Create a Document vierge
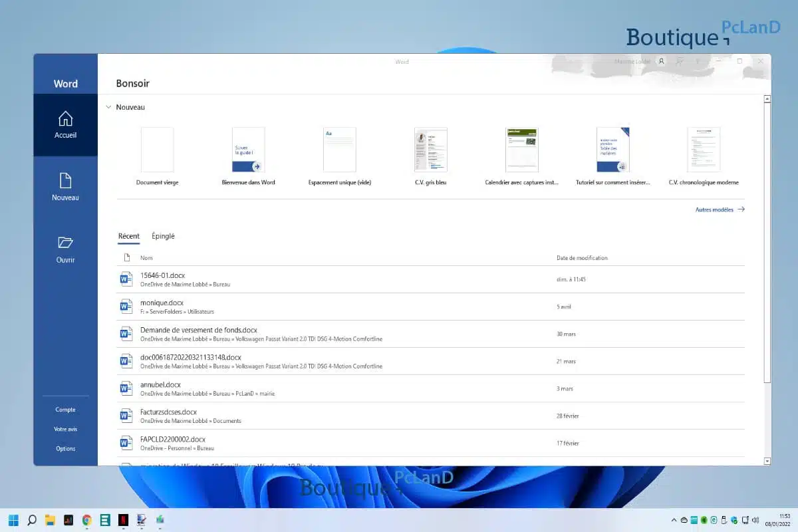Image resolution: width=798 pixels, height=532 pixels. click(x=158, y=156)
